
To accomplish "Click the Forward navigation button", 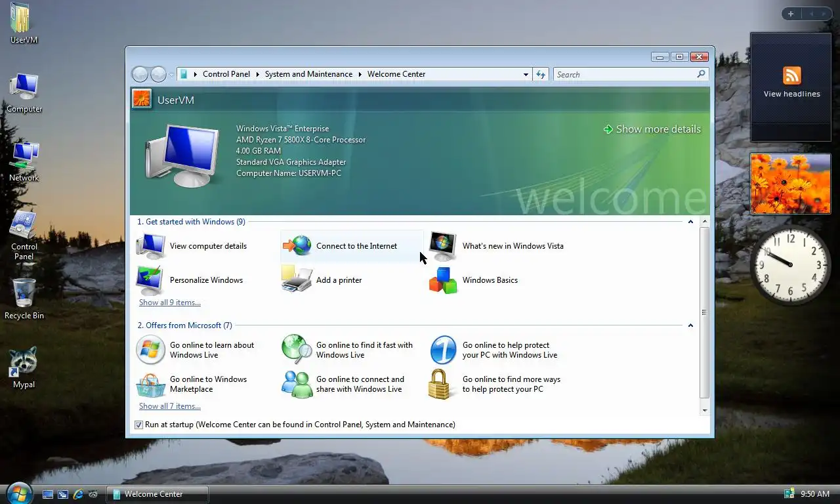I will click(x=158, y=74).
